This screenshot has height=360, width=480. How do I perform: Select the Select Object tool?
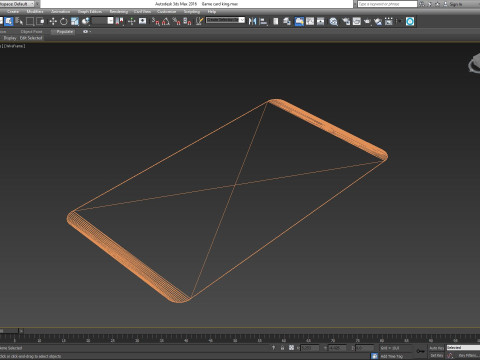[9, 22]
